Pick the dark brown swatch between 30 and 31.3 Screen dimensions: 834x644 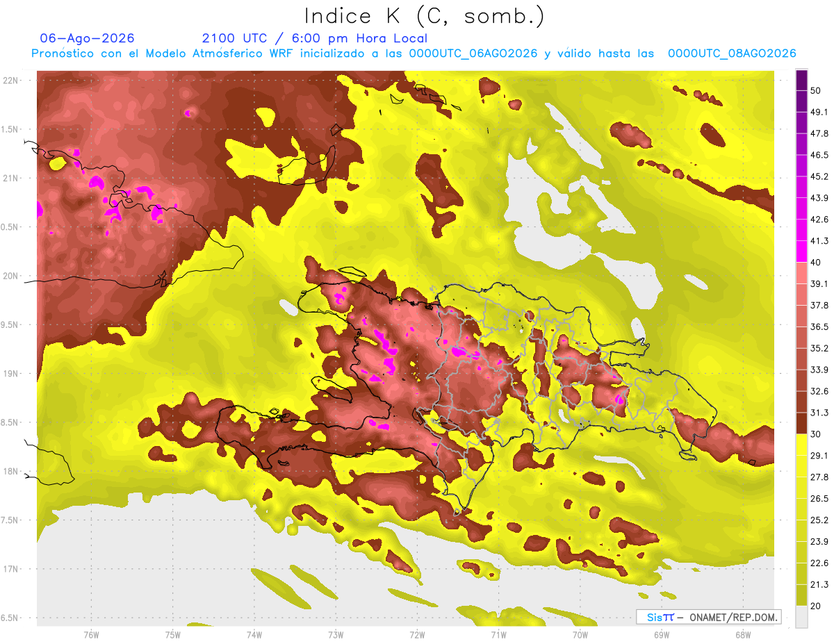coord(801,424)
